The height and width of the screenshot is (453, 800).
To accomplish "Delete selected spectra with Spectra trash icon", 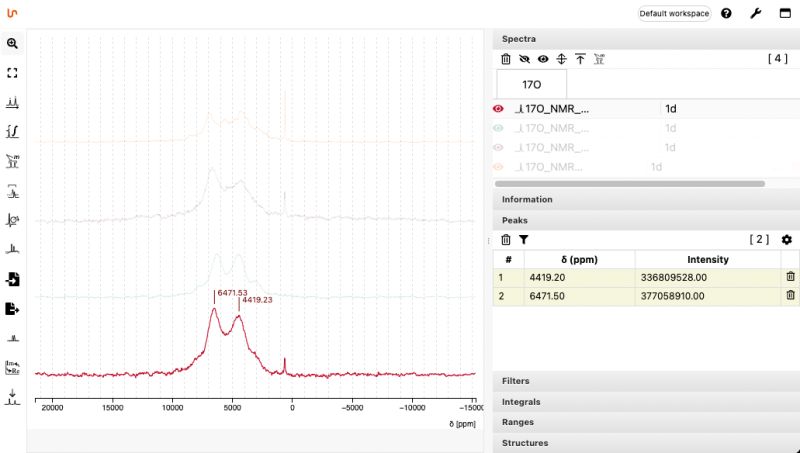I will [x=506, y=59].
